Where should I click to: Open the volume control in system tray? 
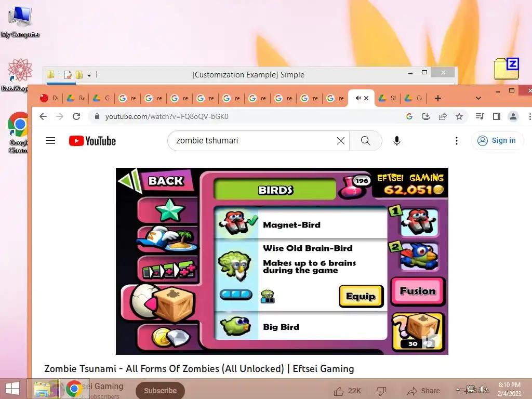click(484, 389)
